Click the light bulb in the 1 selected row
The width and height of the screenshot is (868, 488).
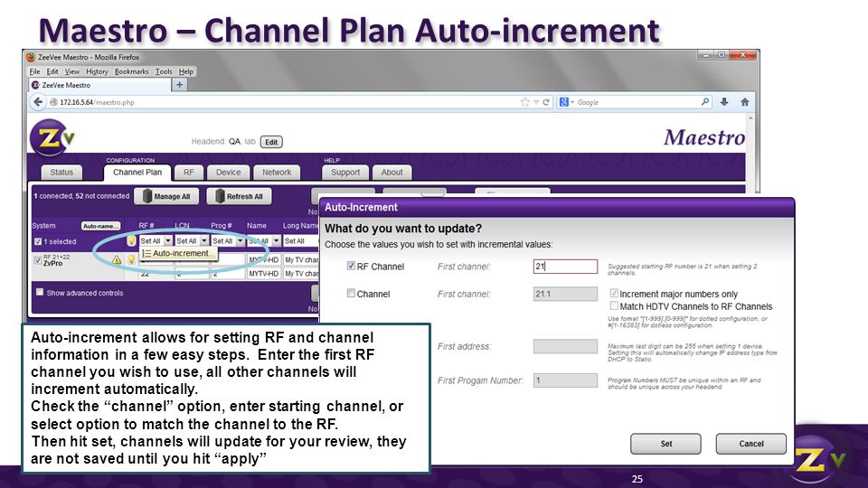point(131,240)
